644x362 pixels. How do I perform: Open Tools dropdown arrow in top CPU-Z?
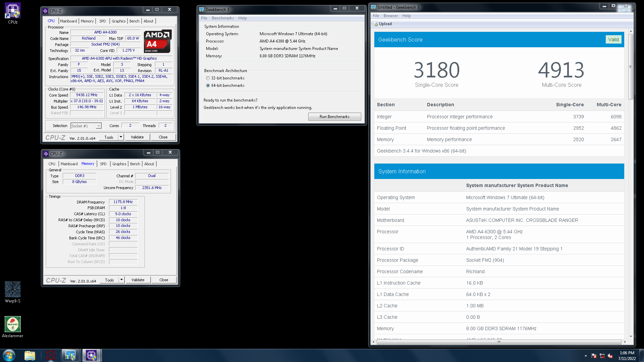click(x=121, y=137)
